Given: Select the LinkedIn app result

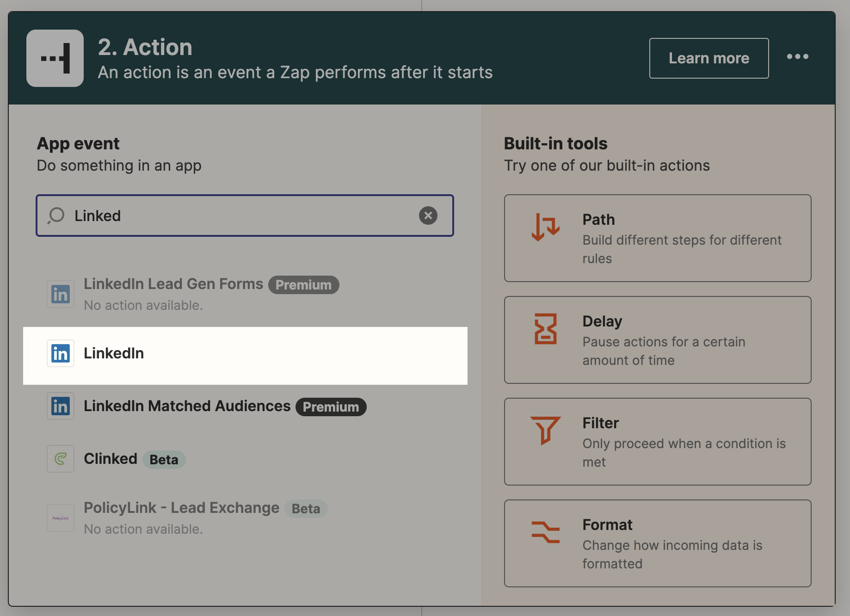Looking at the screenshot, I should (x=245, y=356).
